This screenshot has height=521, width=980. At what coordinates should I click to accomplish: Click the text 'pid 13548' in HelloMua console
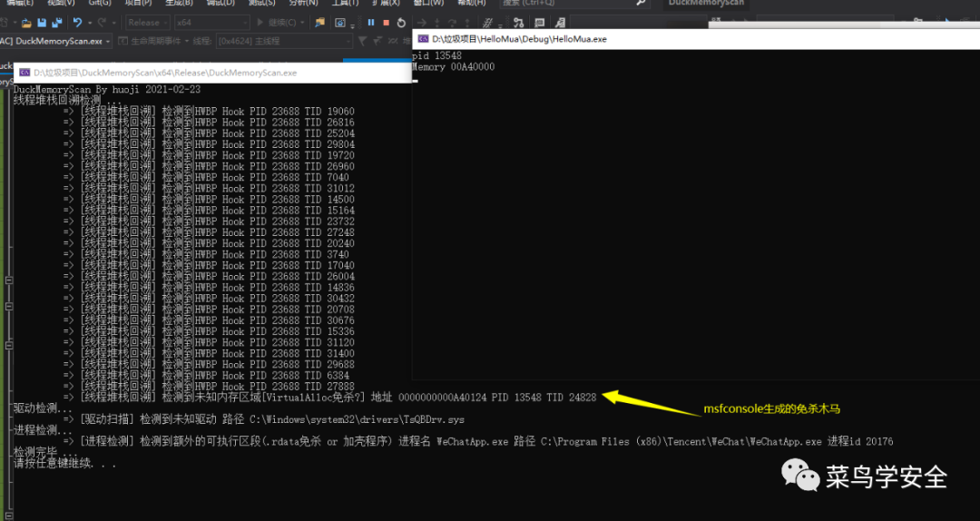coord(436,55)
